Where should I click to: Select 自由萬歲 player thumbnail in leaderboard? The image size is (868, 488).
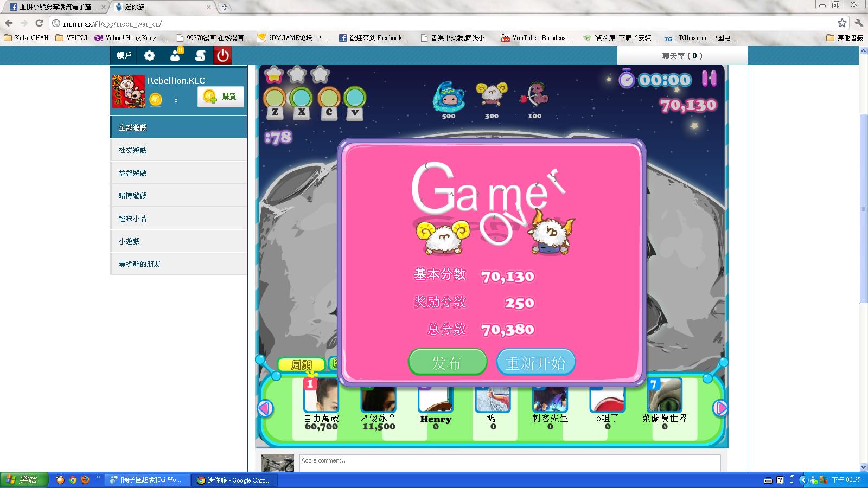(321, 395)
